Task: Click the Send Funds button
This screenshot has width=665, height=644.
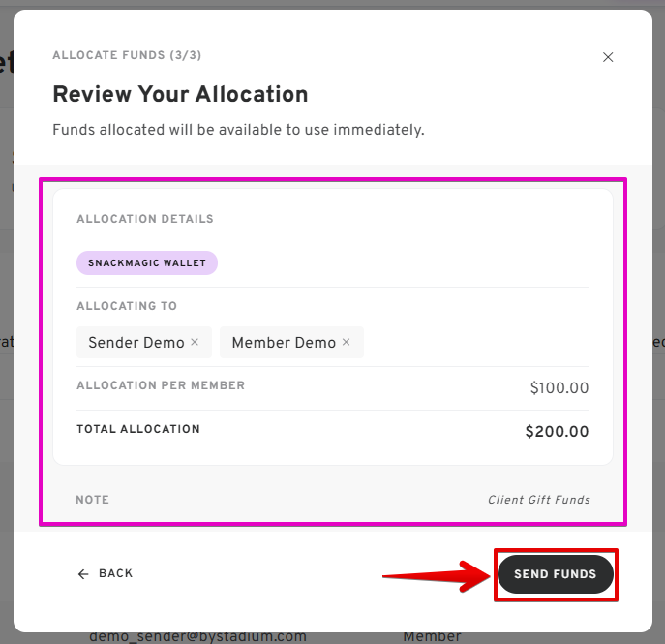Action: (x=555, y=574)
